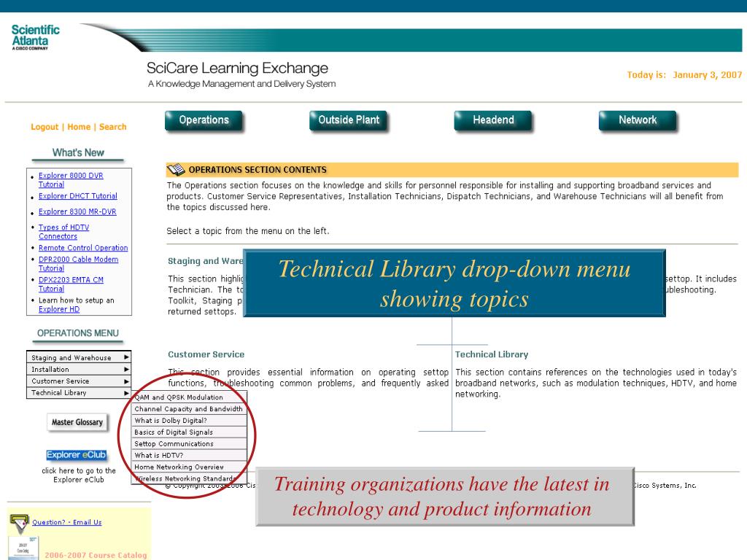Open the Explorer HD link
The image size is (747, 560).
[x=59, y=309]
